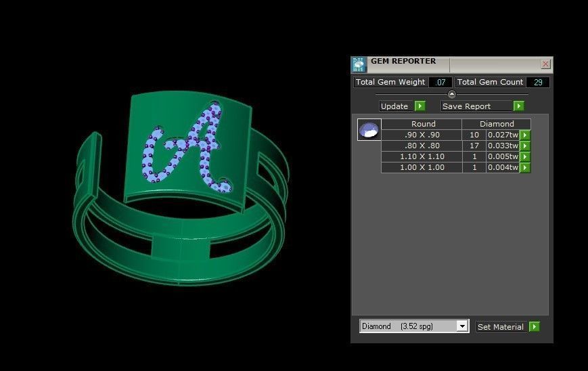The width and height of the screenshot is (588, 371).
Task: Click the GEM REPORTER title bar
Action: coord(452,64)
